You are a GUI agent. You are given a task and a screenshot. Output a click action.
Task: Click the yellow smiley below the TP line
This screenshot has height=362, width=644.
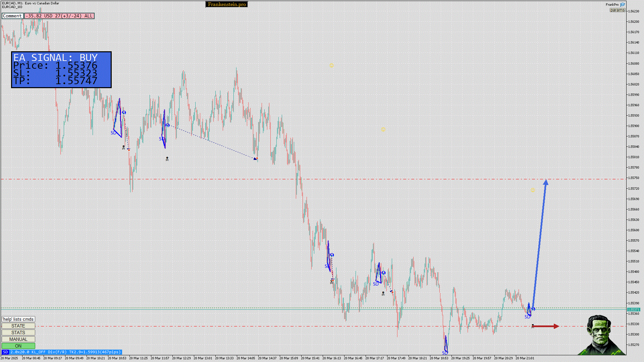pos(533,190)
